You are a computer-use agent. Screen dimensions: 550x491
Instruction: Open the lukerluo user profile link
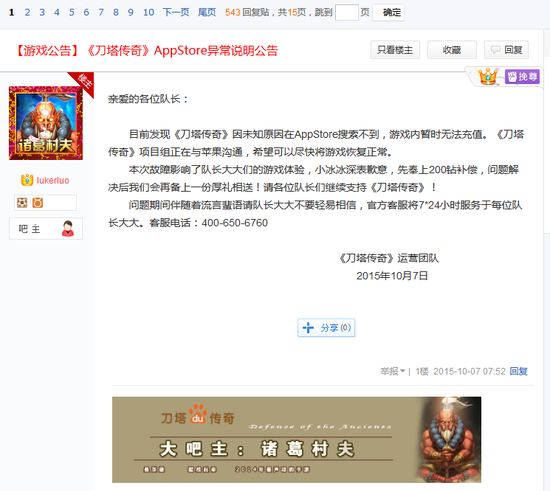(53, 181)
